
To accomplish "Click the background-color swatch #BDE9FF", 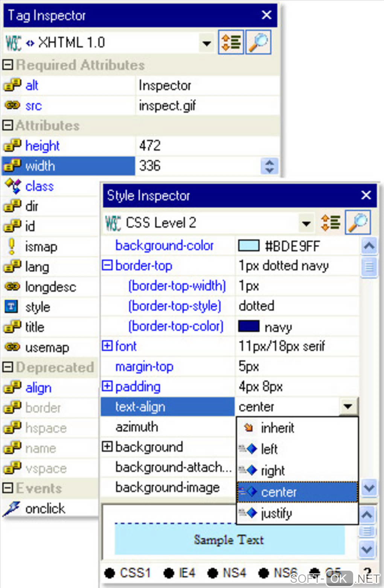I will point(248,246).
